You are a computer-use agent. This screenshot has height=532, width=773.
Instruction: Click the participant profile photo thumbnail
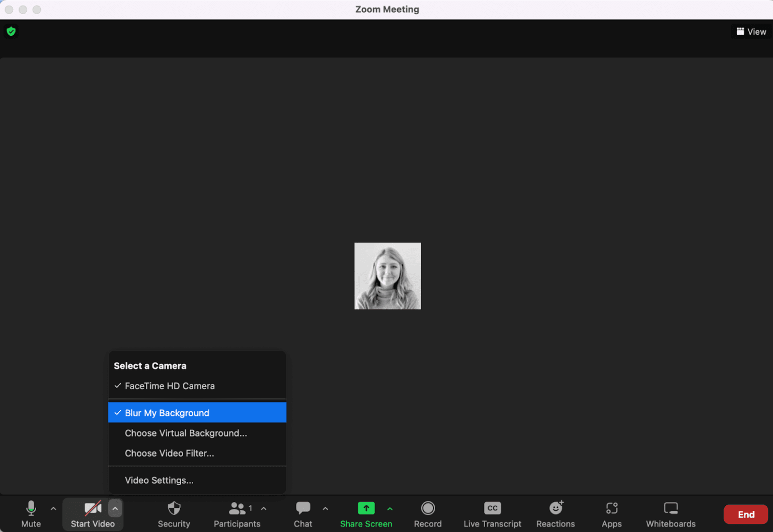[388, 276]
